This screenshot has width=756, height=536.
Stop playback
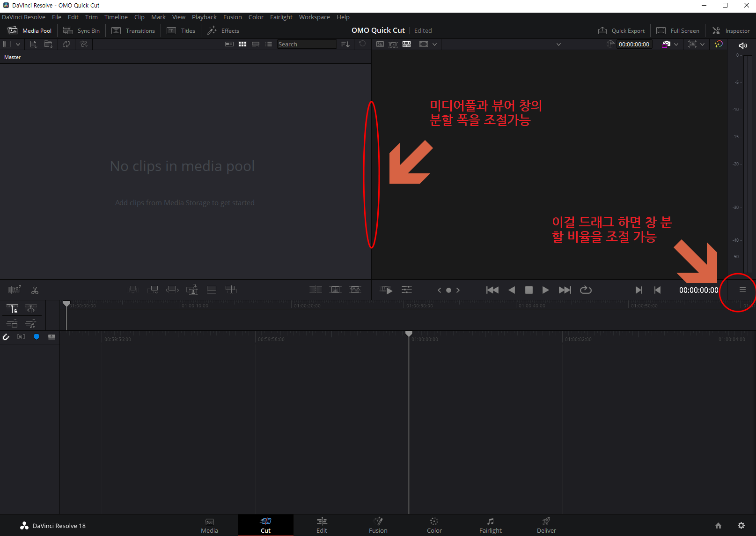tap(529, 290)
